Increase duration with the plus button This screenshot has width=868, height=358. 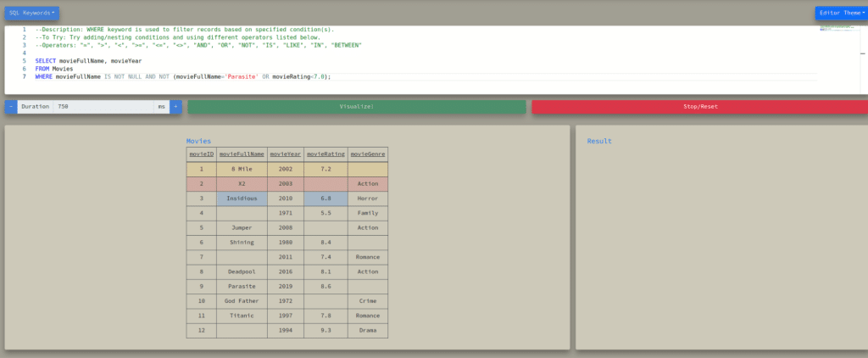pos(175,106)
